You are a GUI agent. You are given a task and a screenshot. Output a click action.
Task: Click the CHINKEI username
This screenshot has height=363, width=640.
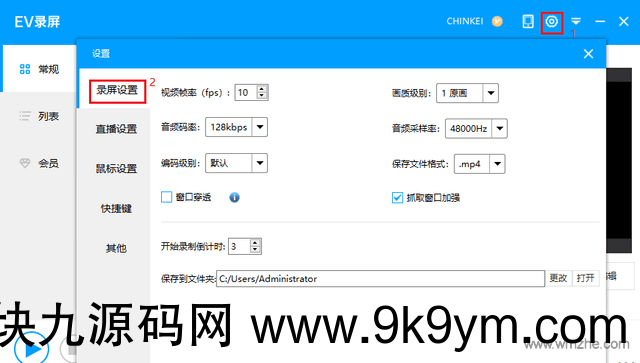pyautogui.click(x=464, y=21)
